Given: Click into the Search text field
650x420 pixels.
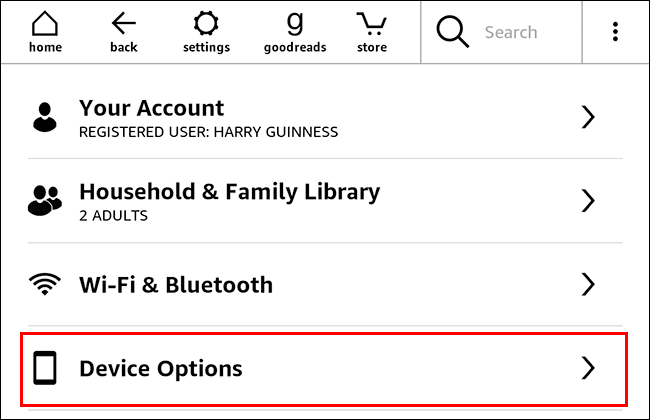Looking at the screenshot, I should point(520,32).
